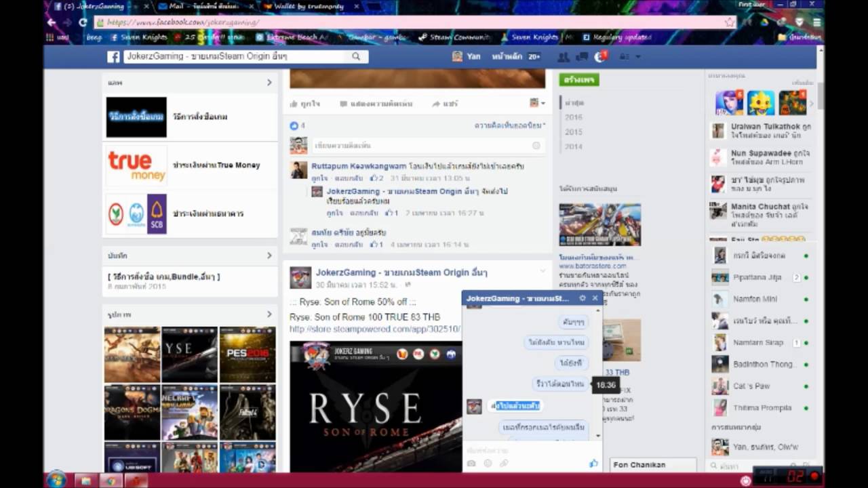This screenshot has height=488, width=868.
Task: Send thumbs-up like in chat window
Action: (x=593, y=464)
